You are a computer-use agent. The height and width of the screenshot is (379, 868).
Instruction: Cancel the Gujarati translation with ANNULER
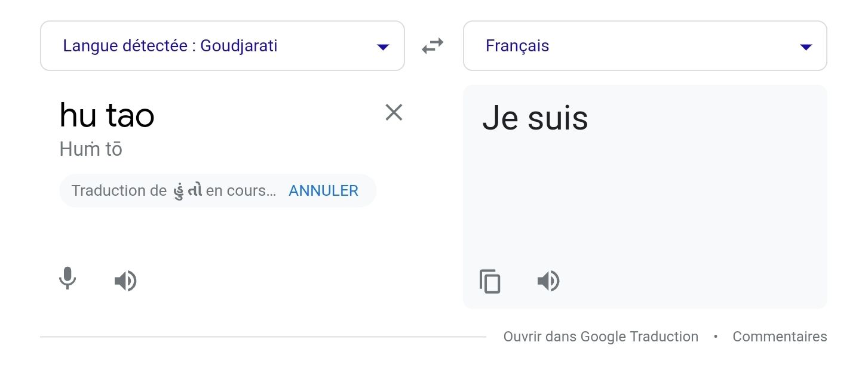click(323, 190)
